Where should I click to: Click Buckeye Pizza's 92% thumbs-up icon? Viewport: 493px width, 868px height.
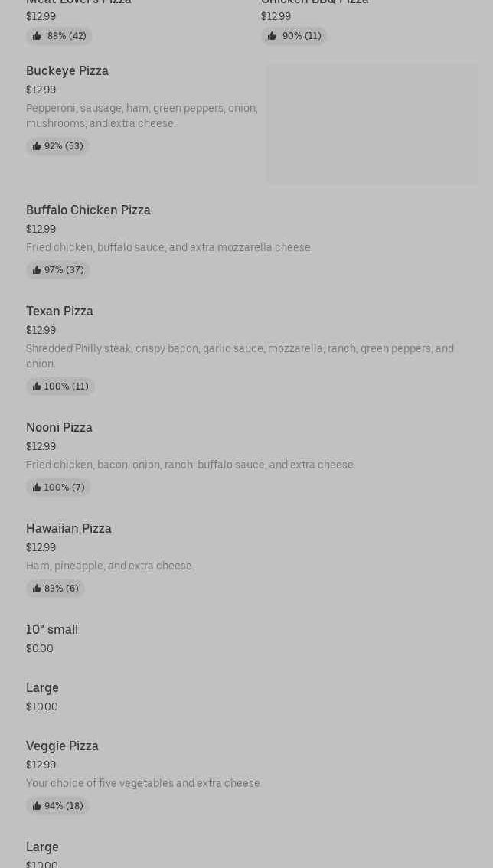pyautogui.click(x=37, y=146)
